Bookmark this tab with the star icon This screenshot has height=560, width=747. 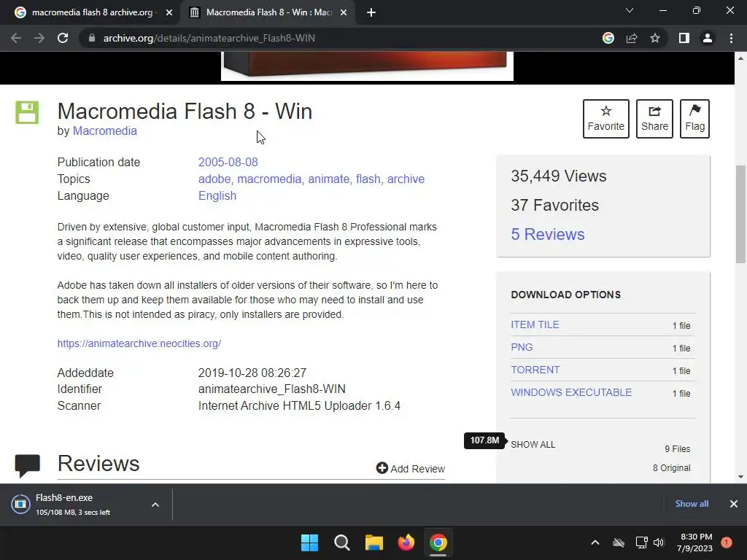point(655,38)
